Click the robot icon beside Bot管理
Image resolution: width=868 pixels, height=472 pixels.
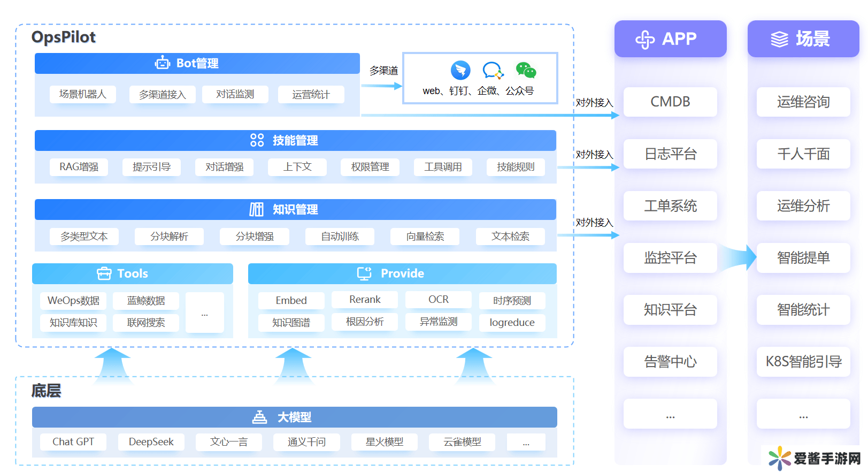pos(162,63)
